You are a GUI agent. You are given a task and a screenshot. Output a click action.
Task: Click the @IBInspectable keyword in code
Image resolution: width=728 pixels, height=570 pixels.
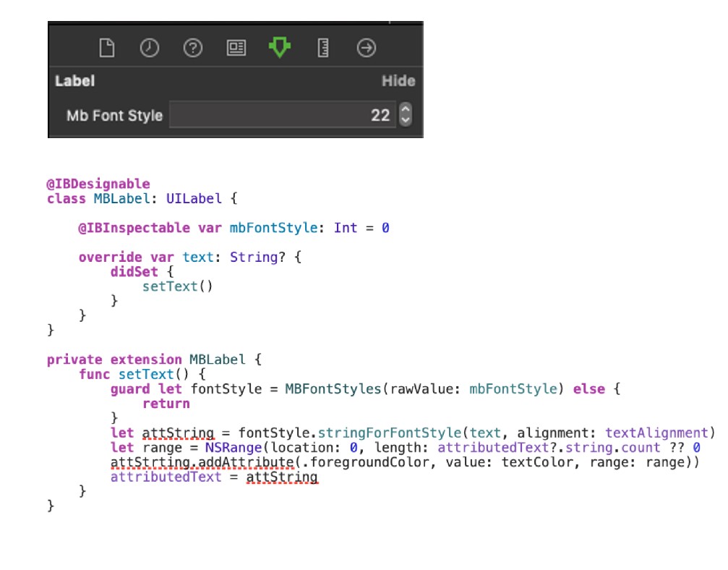point(134,228)
